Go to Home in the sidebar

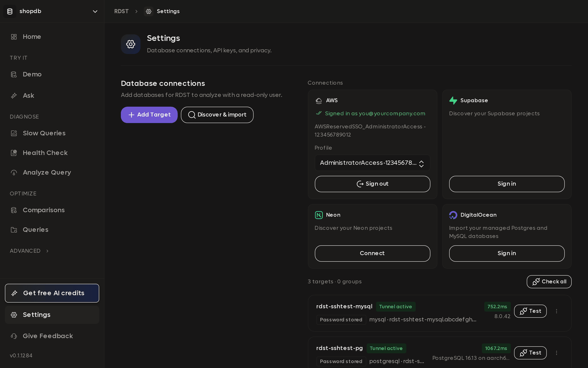[52, 37]
